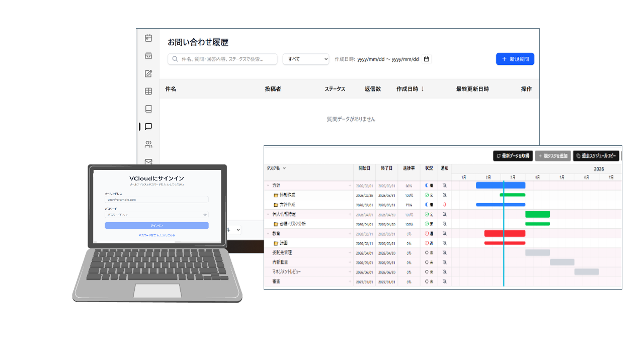
Task: Open the mail icon in the sidebar
Action: click(148, 162)
